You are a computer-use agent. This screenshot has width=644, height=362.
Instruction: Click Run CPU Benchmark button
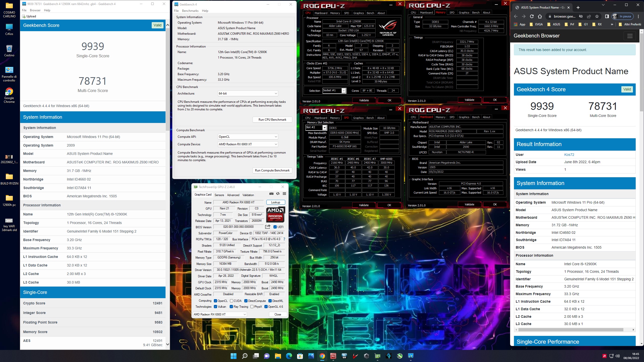pos(272,120)
